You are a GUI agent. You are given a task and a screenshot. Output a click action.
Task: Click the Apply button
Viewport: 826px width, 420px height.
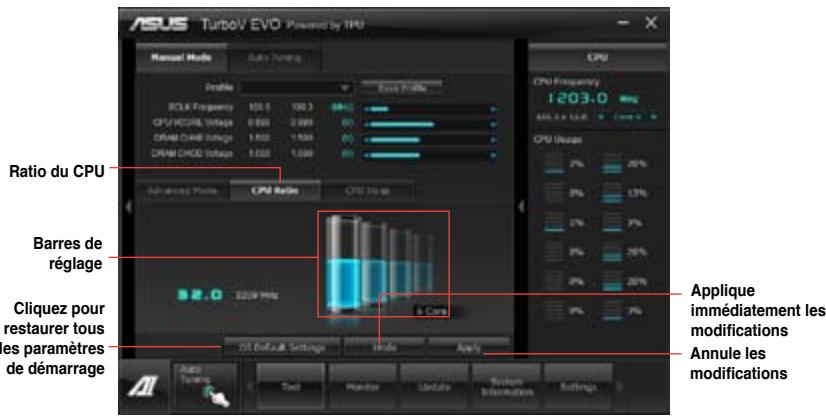pos(469,348)
